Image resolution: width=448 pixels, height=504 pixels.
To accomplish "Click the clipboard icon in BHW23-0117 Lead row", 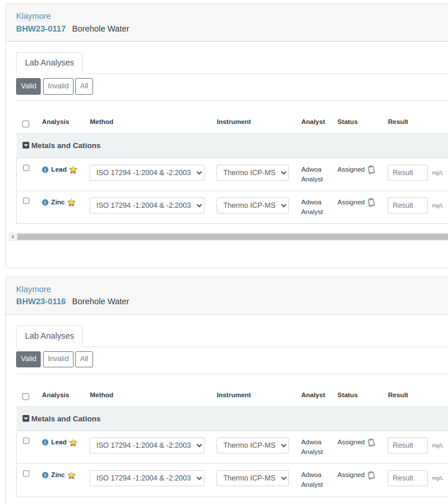I will (371, 170).
